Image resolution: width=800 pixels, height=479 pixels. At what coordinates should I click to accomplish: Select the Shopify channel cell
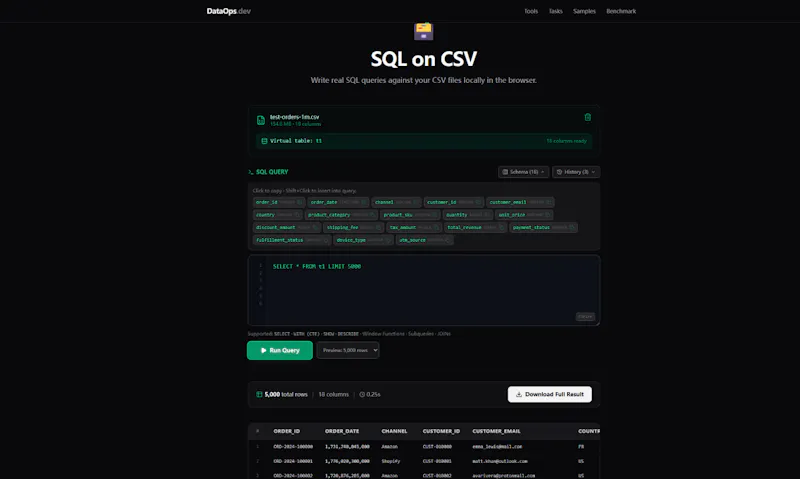391,461
